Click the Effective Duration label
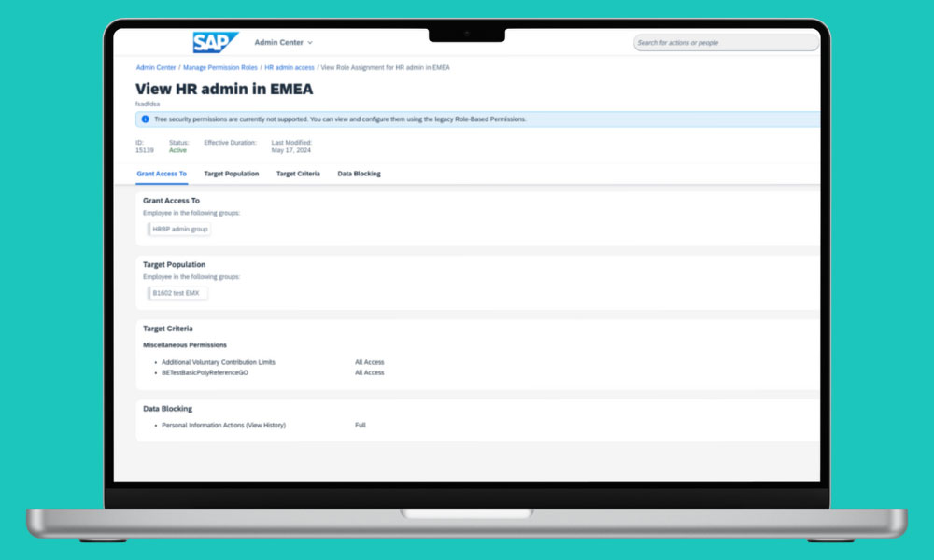The image size is (934, 560). click(x=230, y=143)
